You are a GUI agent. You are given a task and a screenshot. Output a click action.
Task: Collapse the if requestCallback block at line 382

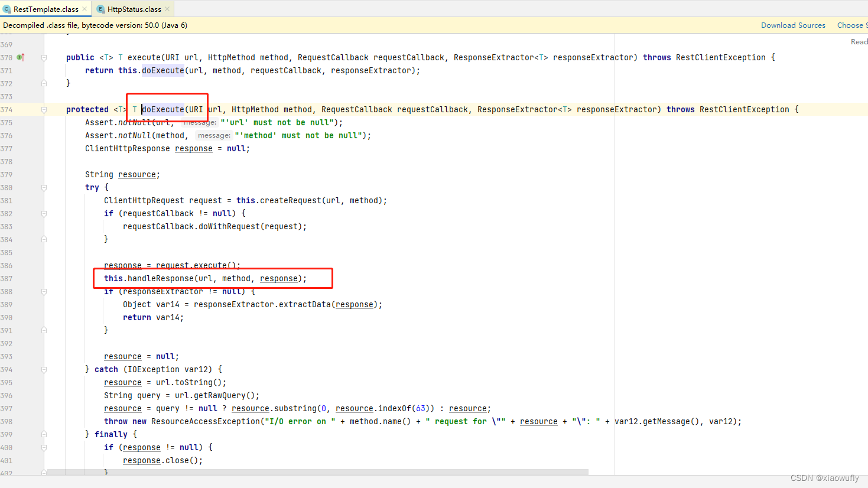43,213
